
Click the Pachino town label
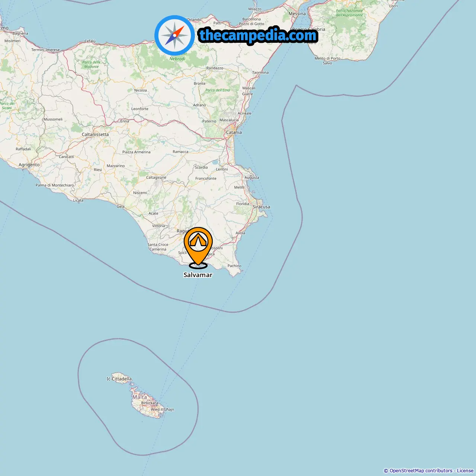[x=234, y=266]
